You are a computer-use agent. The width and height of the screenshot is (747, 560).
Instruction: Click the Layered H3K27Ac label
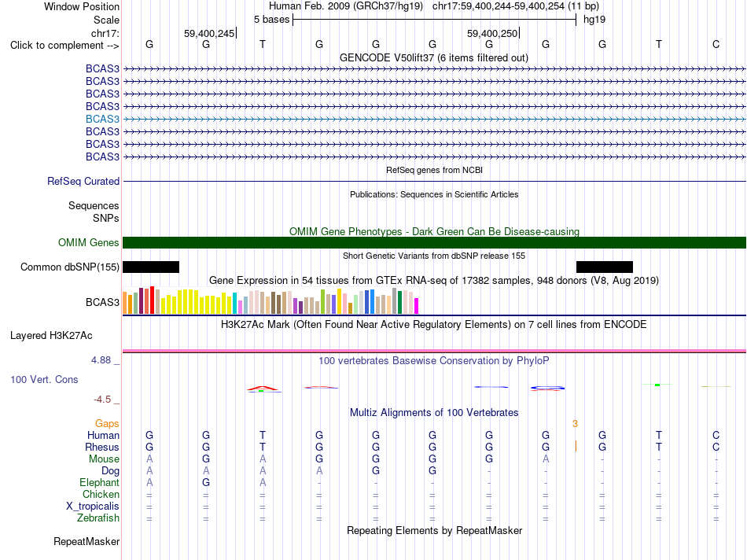pyautogui.click(x=51, y=336)
